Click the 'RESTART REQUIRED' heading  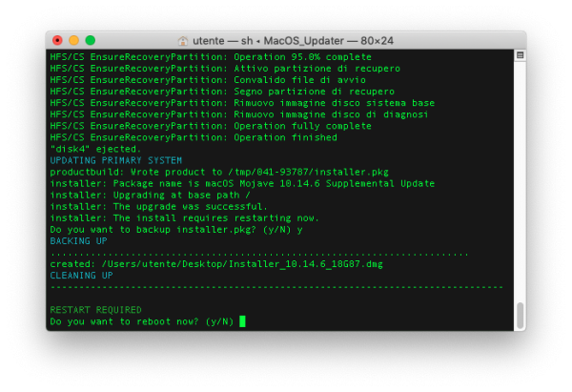click(x=95, y=310)
